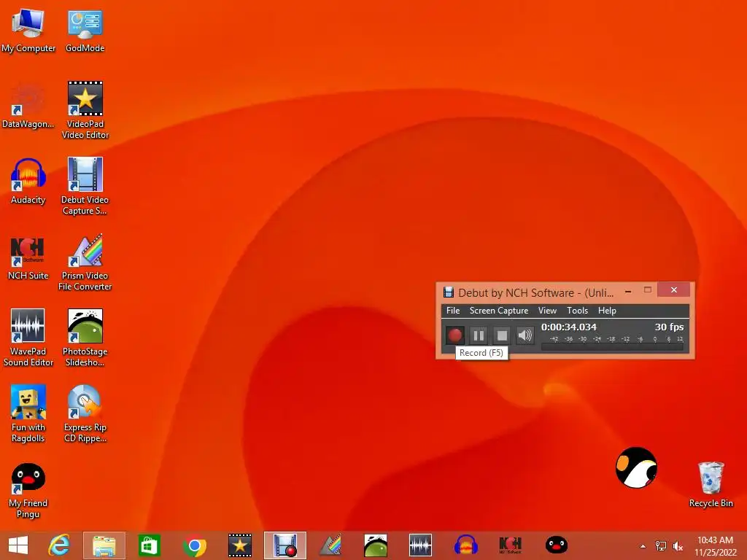Close the Debut by NCH Software window
747x560 pixels.
673,289
